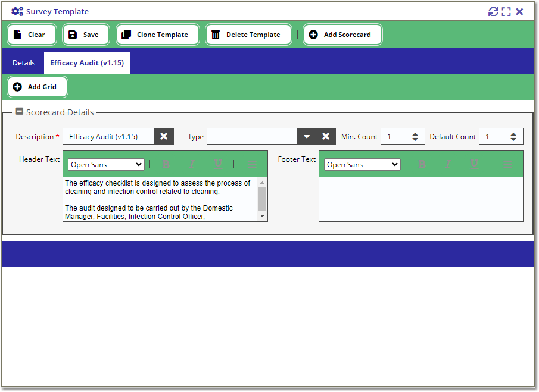This screenshot has width=539, height=392.
Task: Click inside the Footer Text content area
Action: 421,199
